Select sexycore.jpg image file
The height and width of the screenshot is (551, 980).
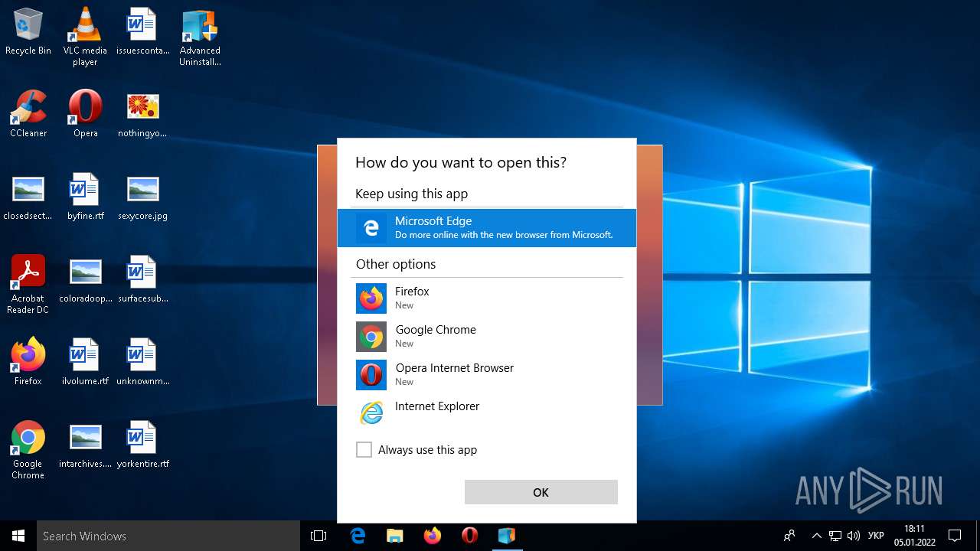pos(142,197)
